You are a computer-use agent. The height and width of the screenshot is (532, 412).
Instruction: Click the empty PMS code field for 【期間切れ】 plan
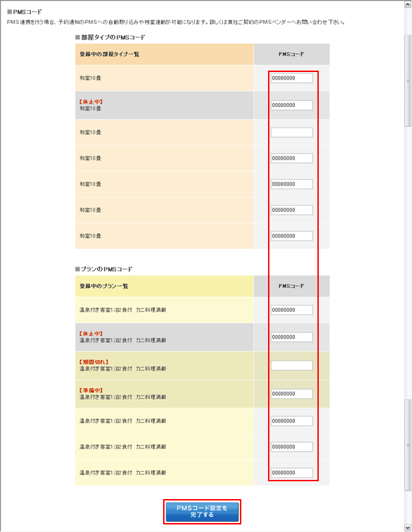click(x=291, y=365)
